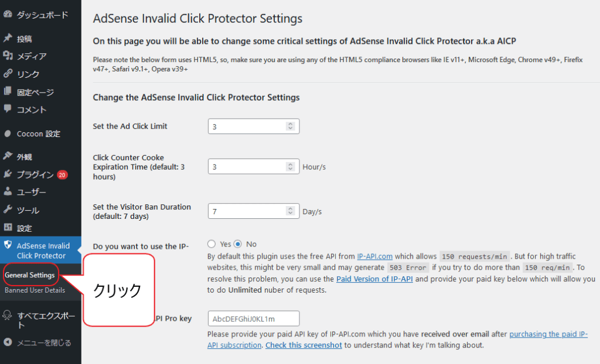Click the Plugins plug icon

[x=8, y=174]
